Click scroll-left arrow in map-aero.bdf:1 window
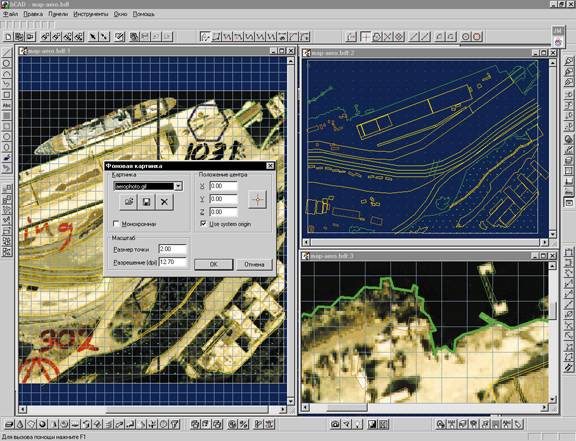 [23, 409]
